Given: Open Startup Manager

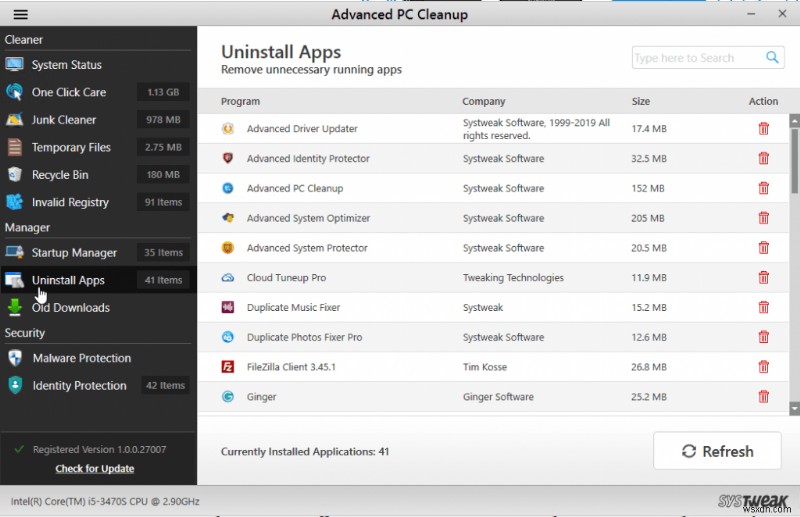Looking at the screenshot, I should tap(74, 253).
